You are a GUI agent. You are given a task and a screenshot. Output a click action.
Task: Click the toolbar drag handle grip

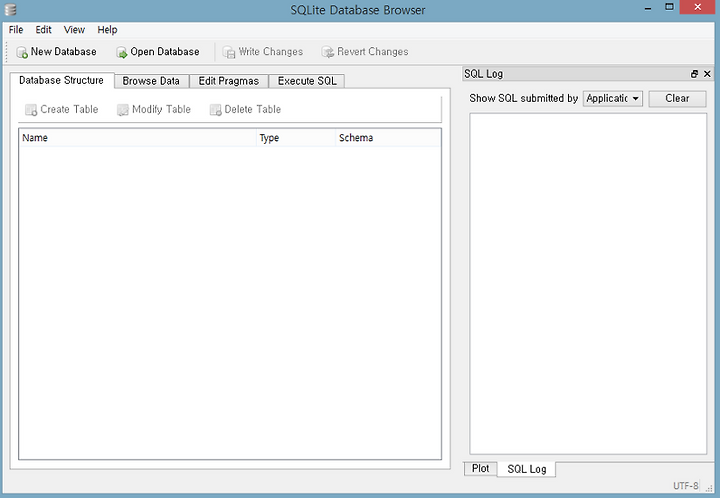(x=6, y=52)
